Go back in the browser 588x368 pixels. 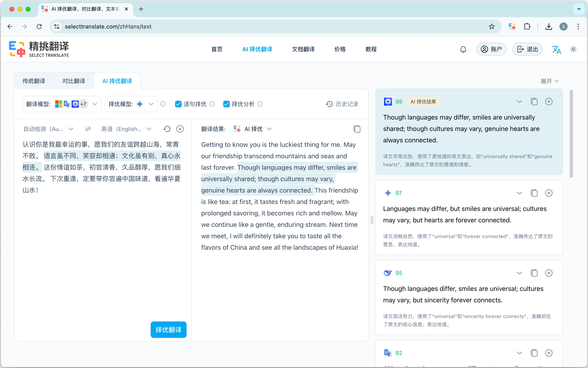click(10, 27)
